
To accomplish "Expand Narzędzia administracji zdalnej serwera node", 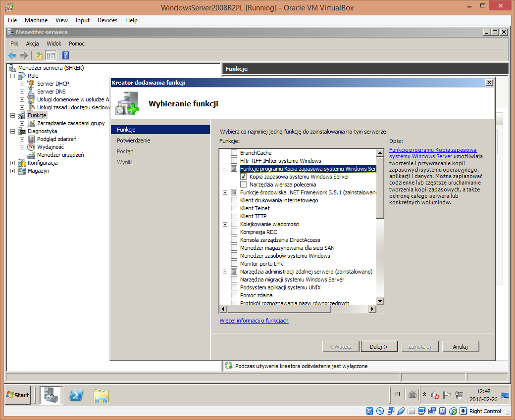I will tap(225, 272).
